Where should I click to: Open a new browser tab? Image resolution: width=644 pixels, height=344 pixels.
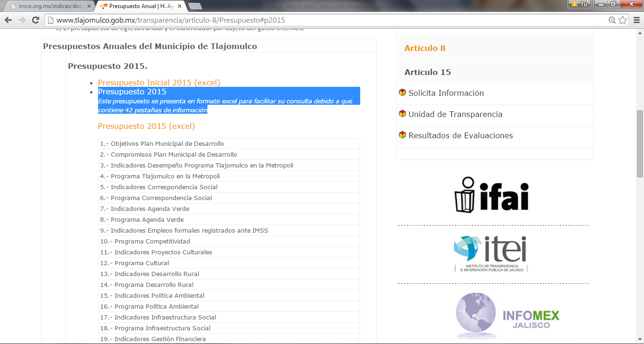195,6
